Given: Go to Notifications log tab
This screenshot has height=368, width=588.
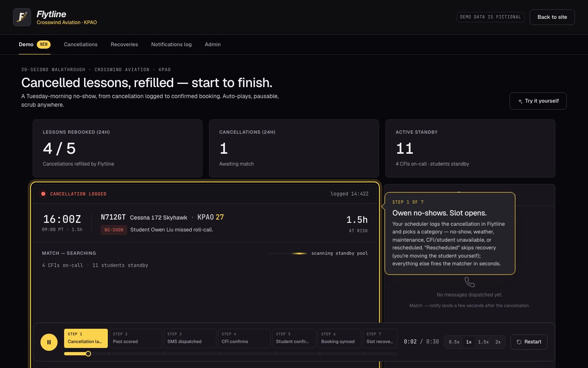Looking at the screenshot, I should 171,45.
